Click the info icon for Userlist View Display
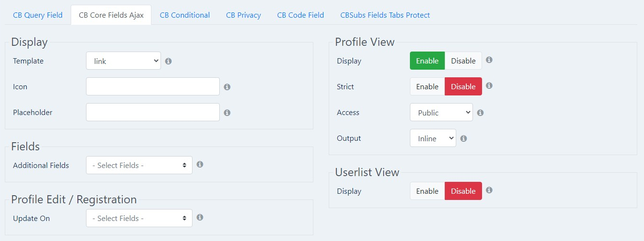 point(489,190)
